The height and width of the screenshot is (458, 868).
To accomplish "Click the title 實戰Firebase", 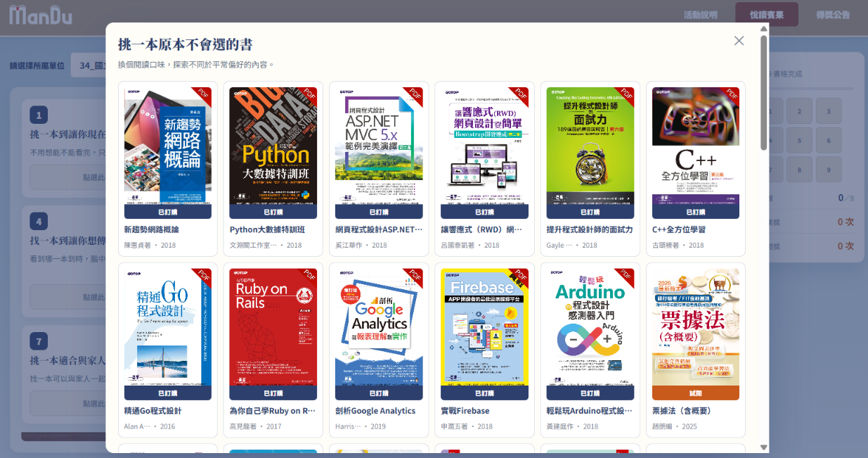I will pyautogui.click(x=465, y=411).
